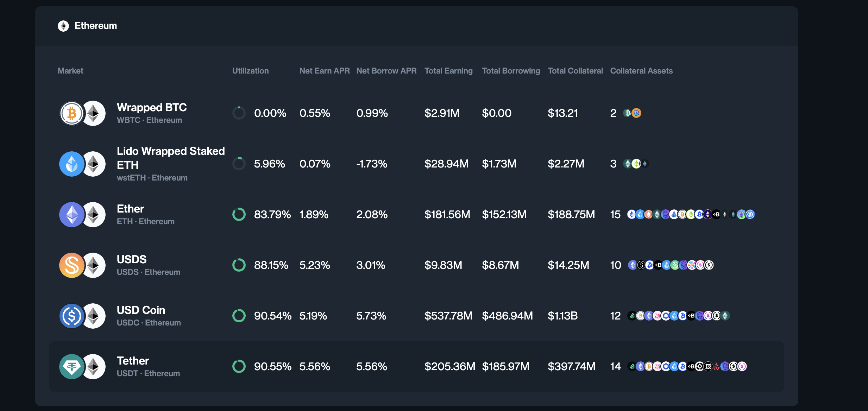Image resolution: width=868 pixels, height=411 pixels.
Task: Sort markets by Total Collateral
Action: click(x=575, y=71)
